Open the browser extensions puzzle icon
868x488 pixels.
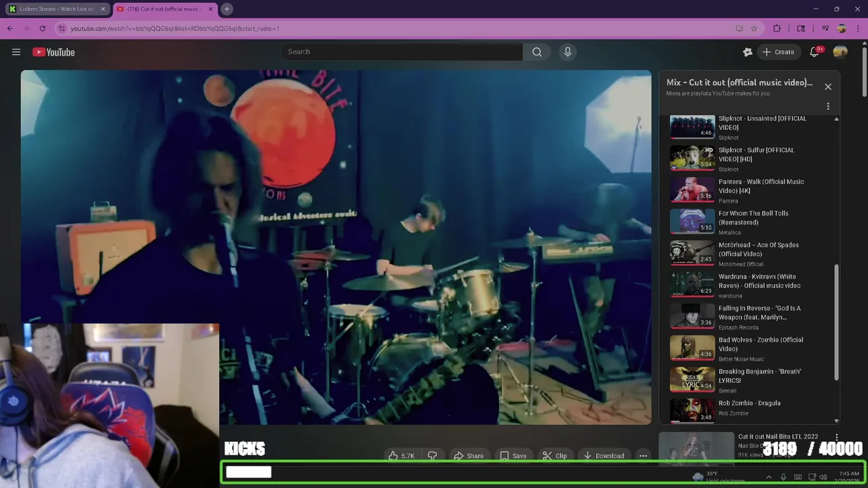777,28
